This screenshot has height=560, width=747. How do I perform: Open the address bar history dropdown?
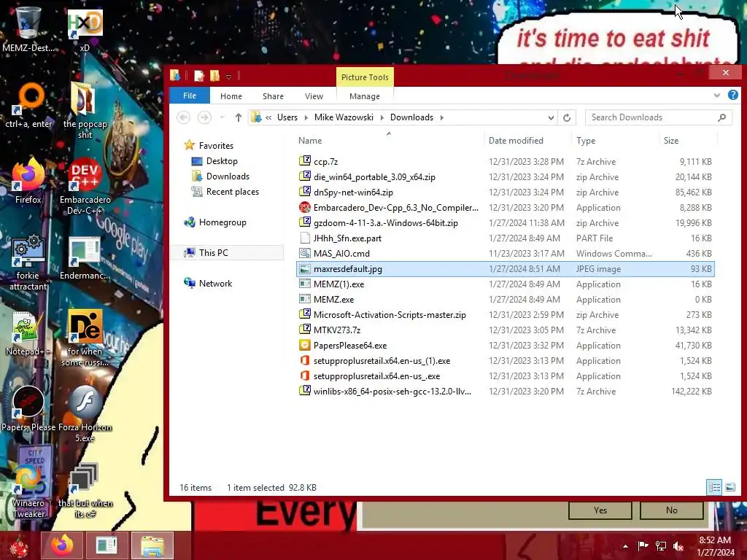(x=551, y=117)
